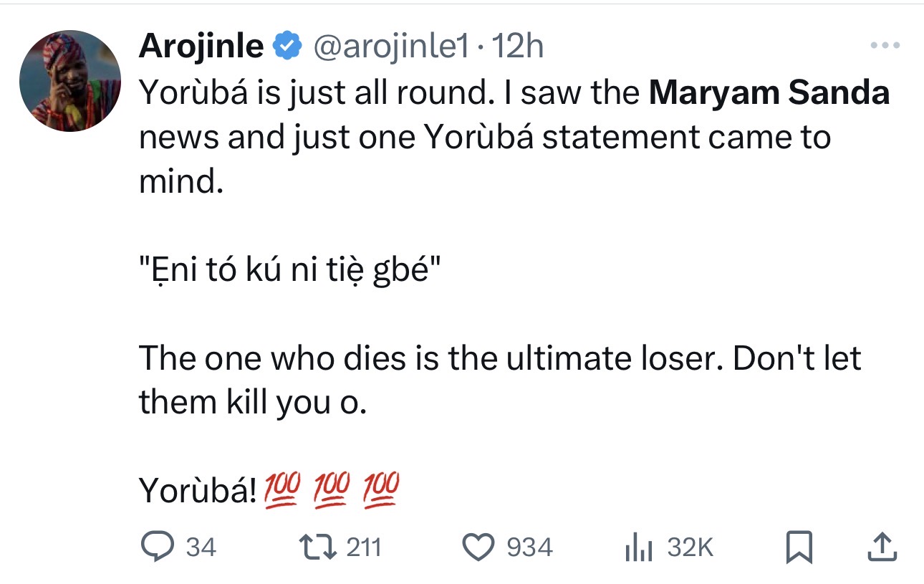Image resolution: width=924 pixels, height=584 pixels.
Task: Click the 32K views count
Action: point(690,548)
